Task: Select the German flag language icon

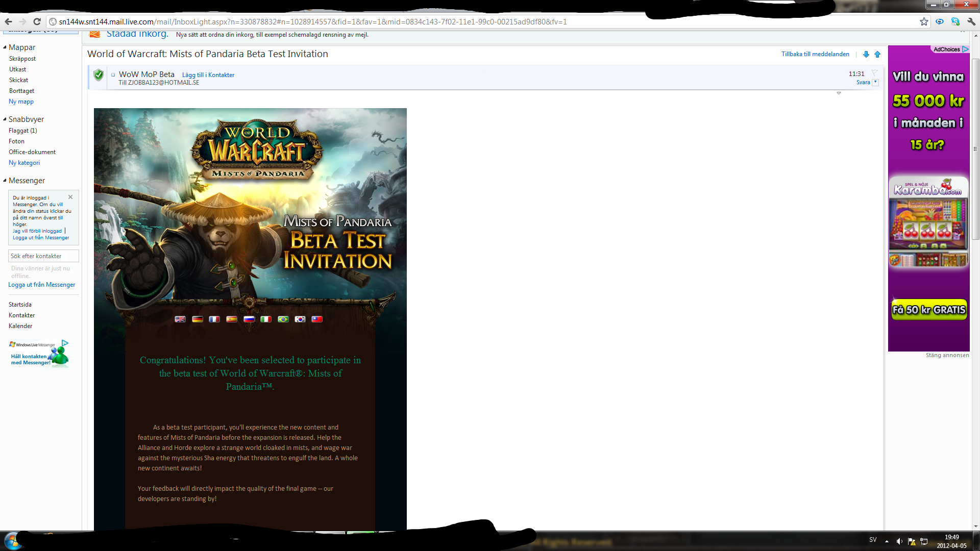Action: (x=198, y=319)
